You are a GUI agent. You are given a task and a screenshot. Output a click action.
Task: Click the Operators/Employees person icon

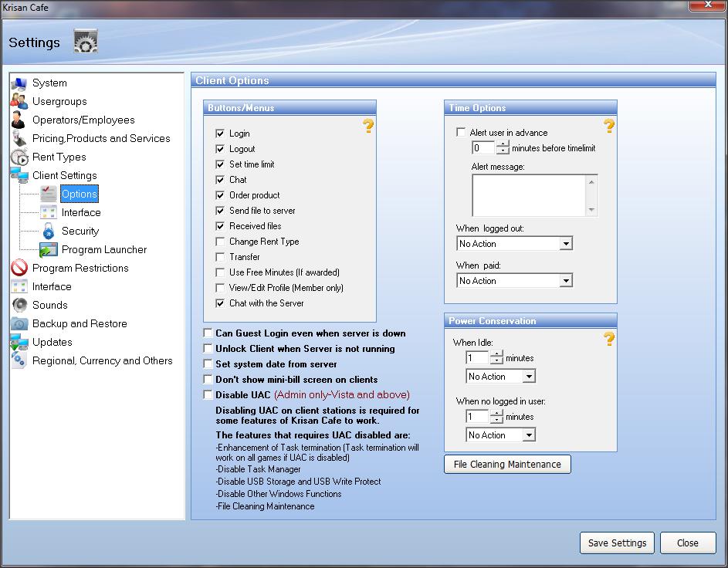[19, 120]
